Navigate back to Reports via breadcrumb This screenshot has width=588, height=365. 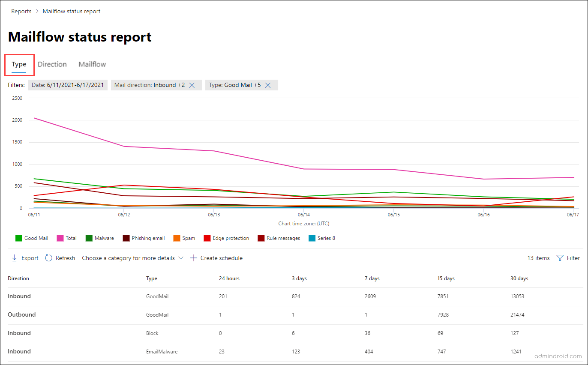pyautogui.click(x=21, y=11)
